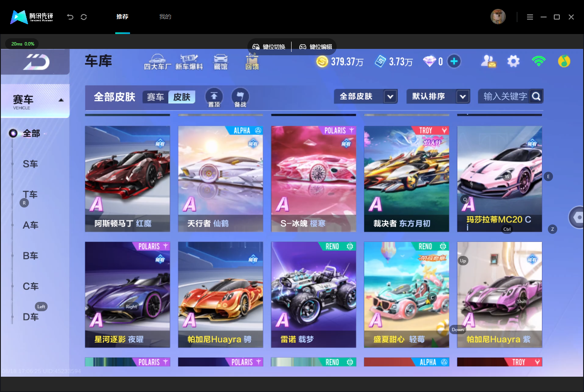Switch to 推荐 tab

pos(122,17)
